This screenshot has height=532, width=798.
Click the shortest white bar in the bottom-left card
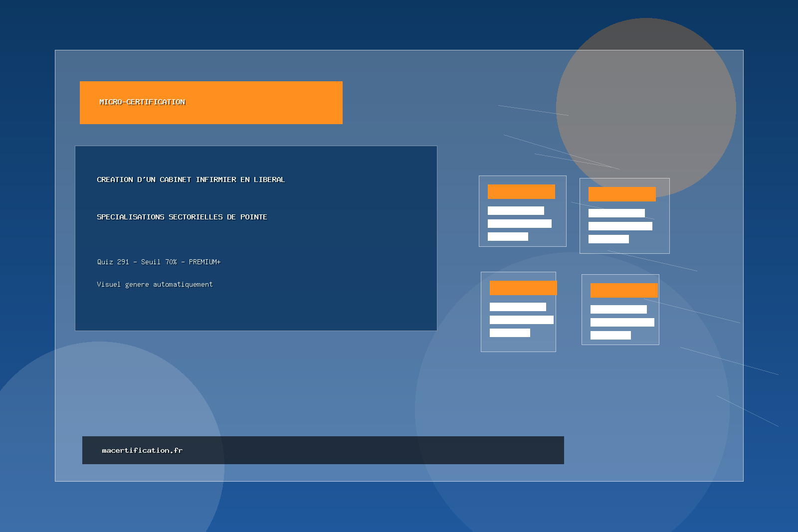tap(510, 333)
